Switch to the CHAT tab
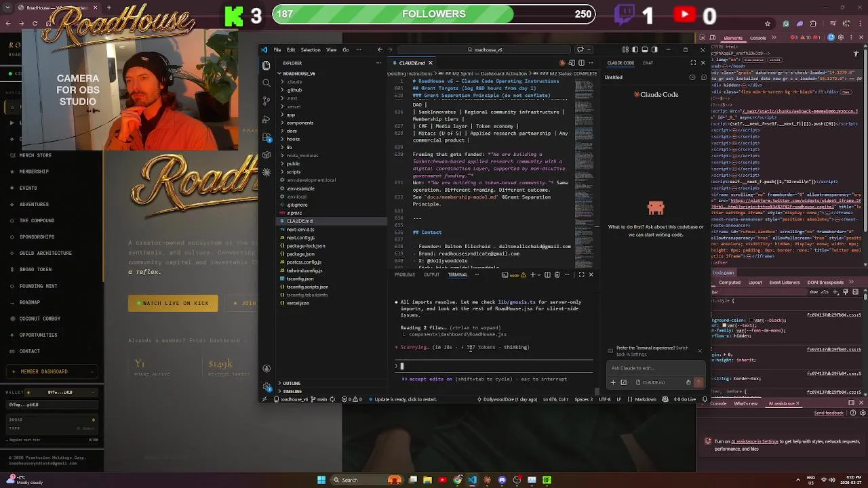 648,63
